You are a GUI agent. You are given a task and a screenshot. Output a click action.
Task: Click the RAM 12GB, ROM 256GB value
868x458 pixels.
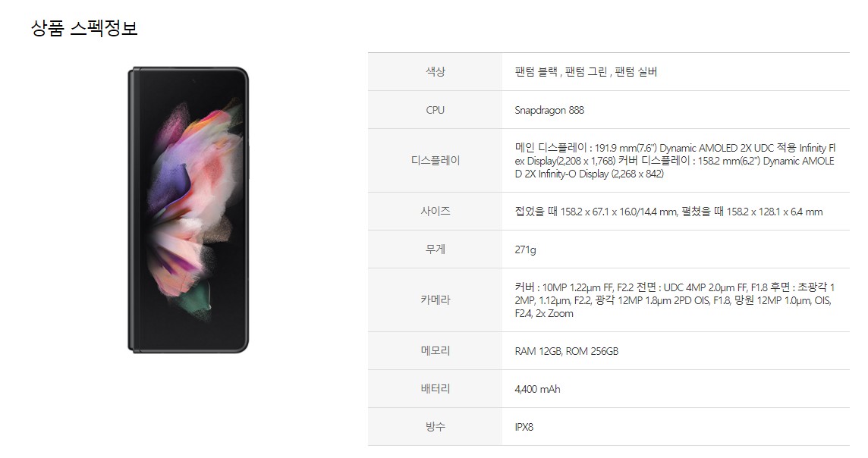566,350
